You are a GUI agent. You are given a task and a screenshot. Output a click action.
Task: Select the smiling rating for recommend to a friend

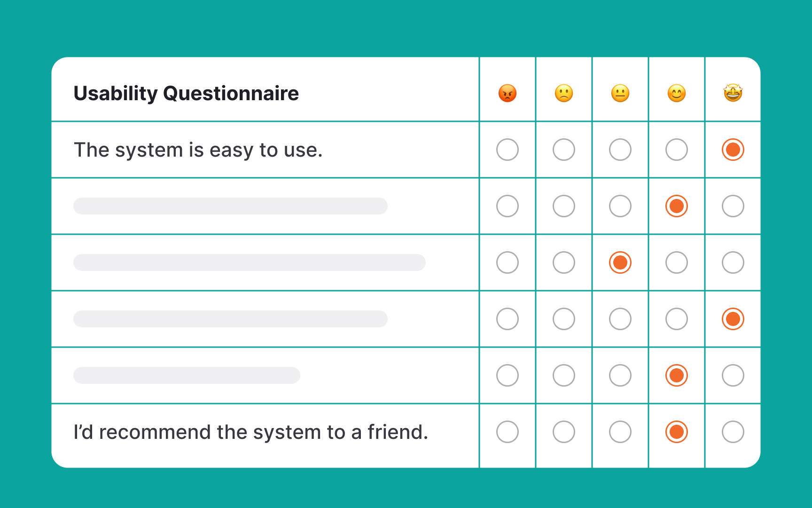677,431
